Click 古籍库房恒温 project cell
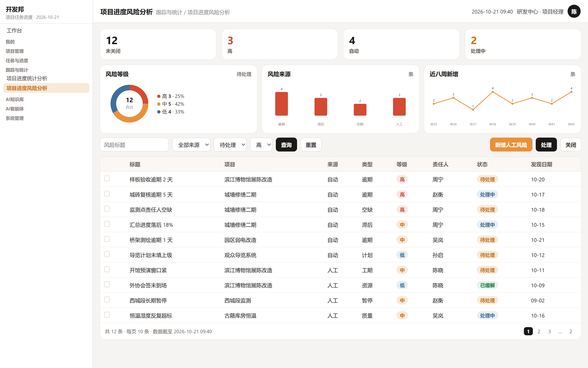588x368 pixels. 240,316
